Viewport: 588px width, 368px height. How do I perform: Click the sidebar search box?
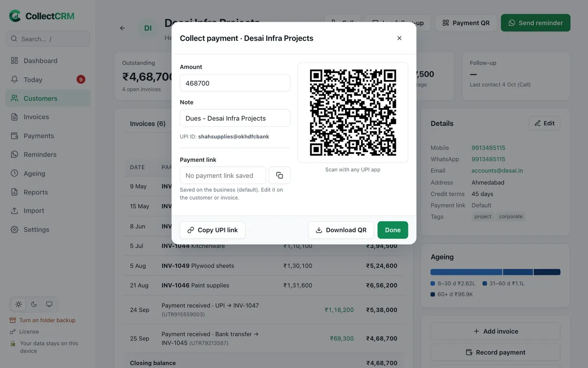(48, 39)
